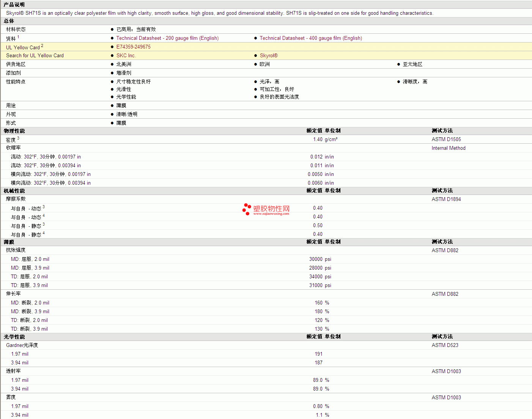Image resolution: width=532 pixels, height=419 pixels.
Task: Click the 供货地区 row label
Action: [16, 64]
